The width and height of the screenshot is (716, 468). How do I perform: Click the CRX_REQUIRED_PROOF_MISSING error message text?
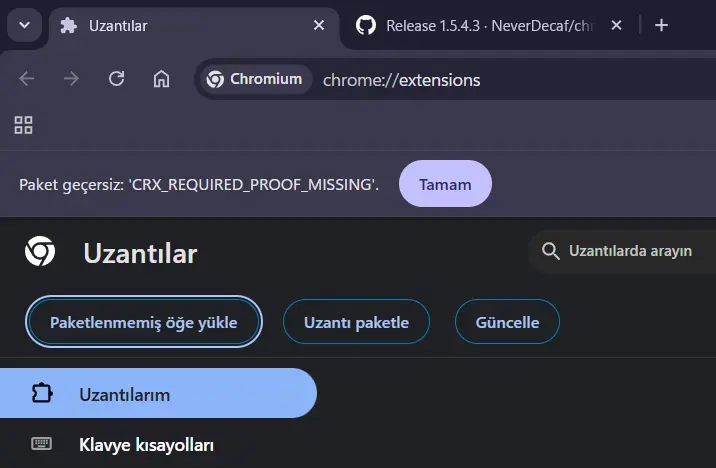pyautogui.click(x=199, y=184)
